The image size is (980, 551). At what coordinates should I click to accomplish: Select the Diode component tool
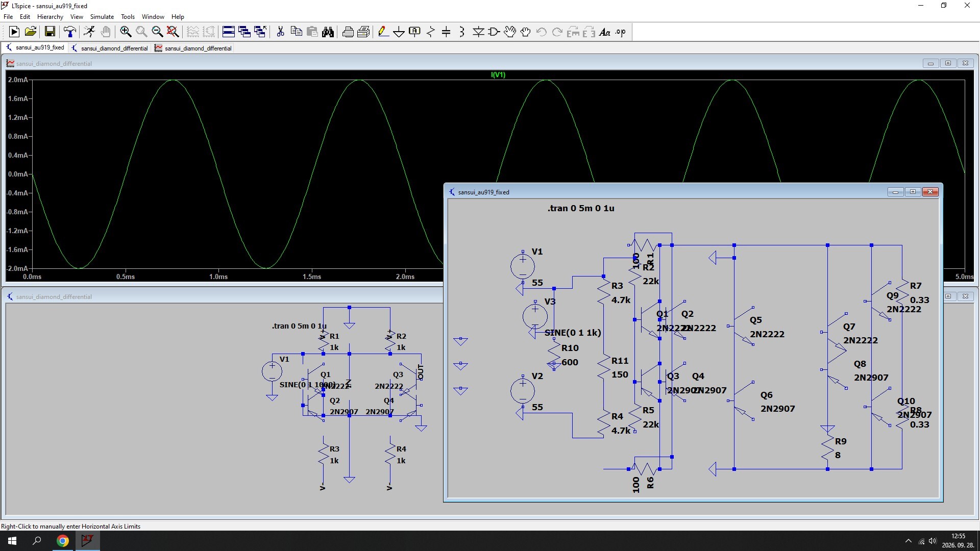pyautogui.click(x=478, y=32)
